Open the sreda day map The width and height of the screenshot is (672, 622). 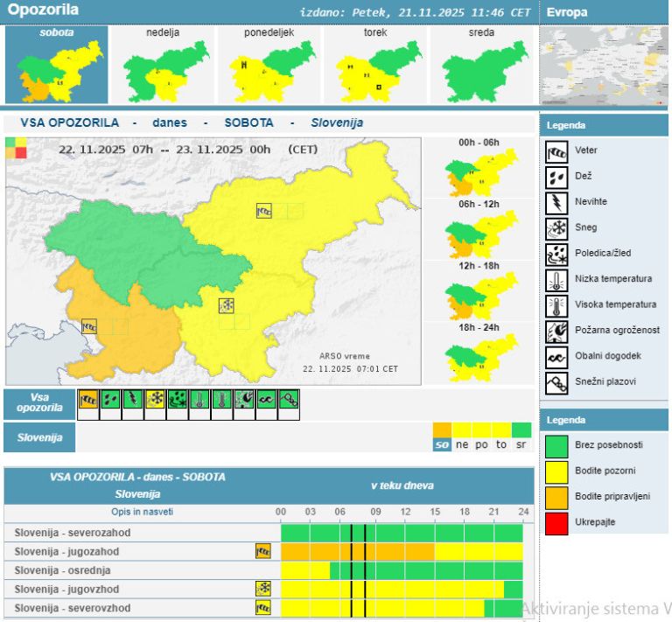coord(481,66)
